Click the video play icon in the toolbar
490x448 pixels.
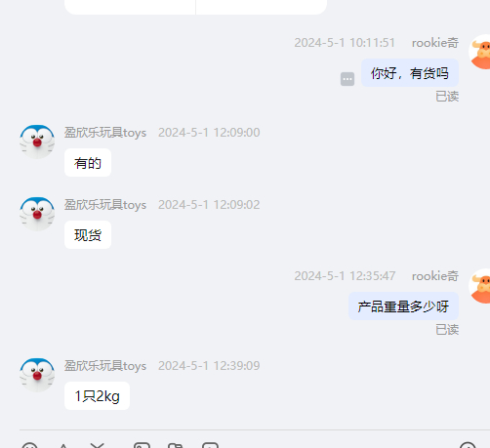[x=210, y=445]
